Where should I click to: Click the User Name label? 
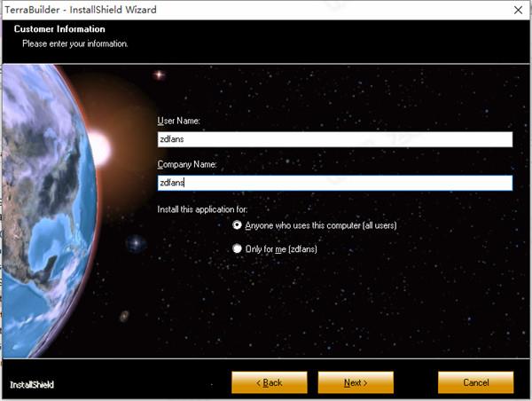pyautogui.click(x=178, y=121)
